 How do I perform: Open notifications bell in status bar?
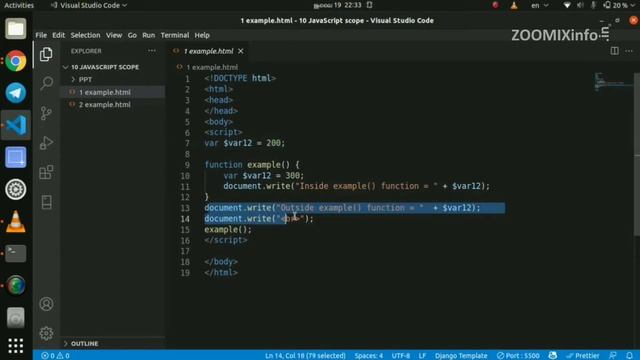click(x=629, y=356)
